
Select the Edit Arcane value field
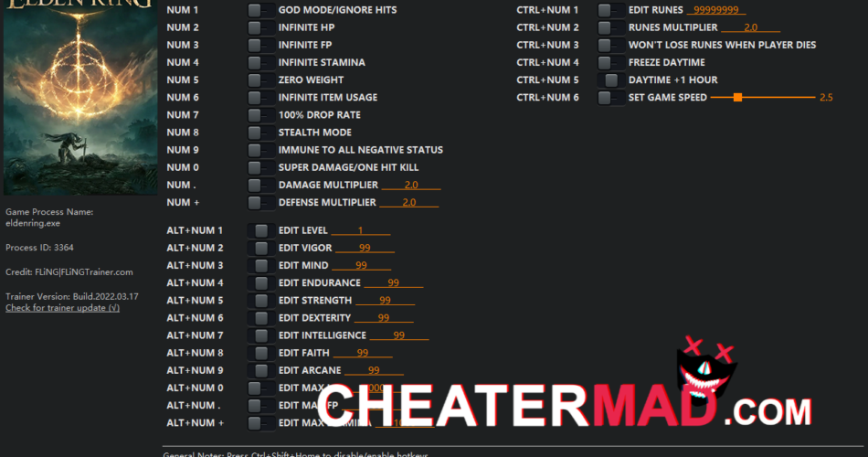(x=375, y=370)
